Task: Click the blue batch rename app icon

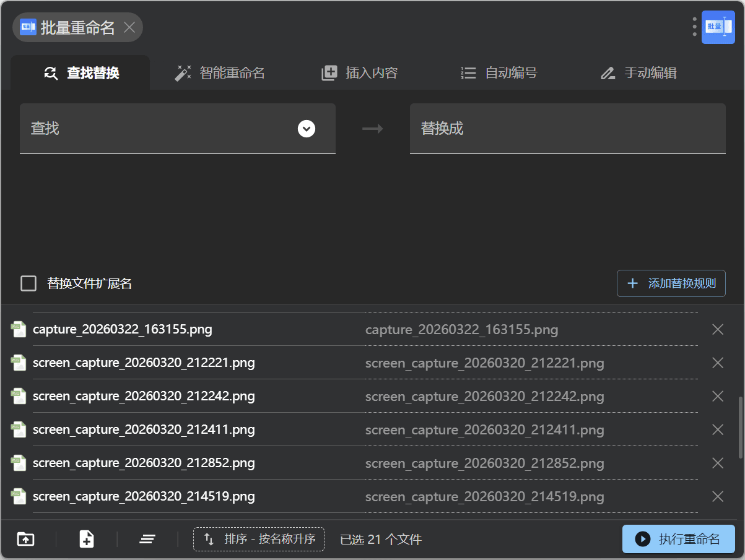Action: click(718, 27)
